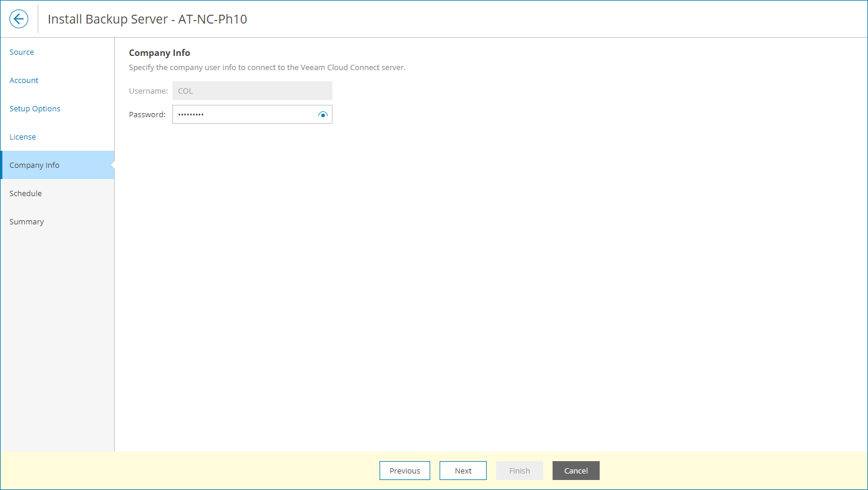Reveal the password using the eye icon

(x=323, y=114)
